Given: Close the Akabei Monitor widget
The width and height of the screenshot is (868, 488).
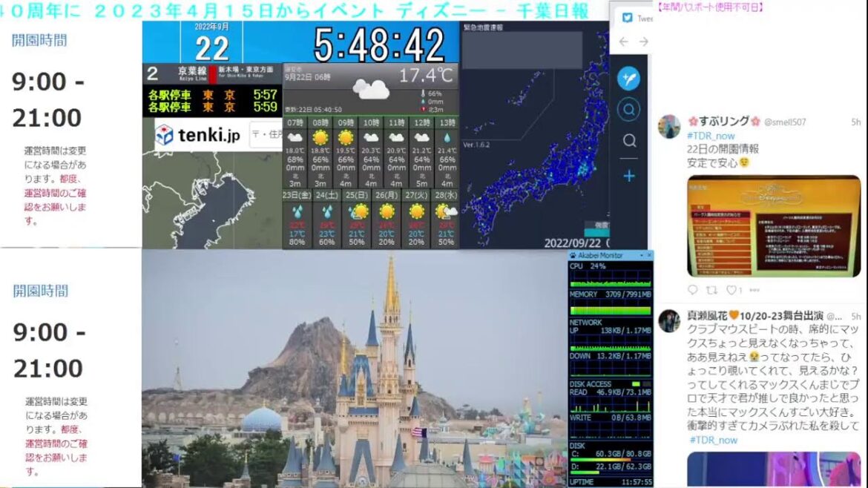Looking at the screenshot, I should coord(649,256).
